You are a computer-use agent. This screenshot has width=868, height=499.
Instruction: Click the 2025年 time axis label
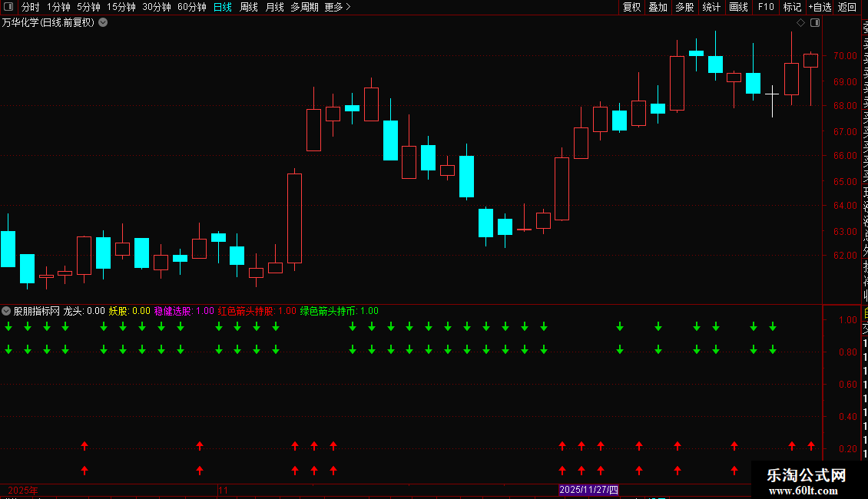click(x=23, y=490)
